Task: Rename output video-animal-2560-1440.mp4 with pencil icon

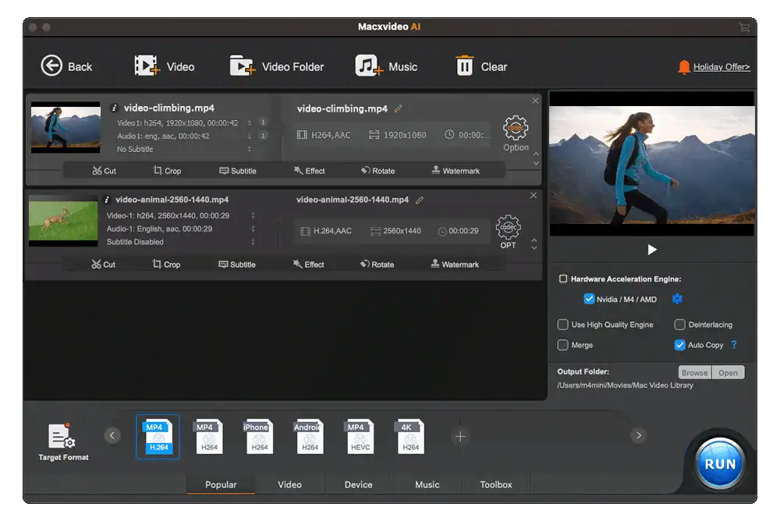Action: click(420, 200)
